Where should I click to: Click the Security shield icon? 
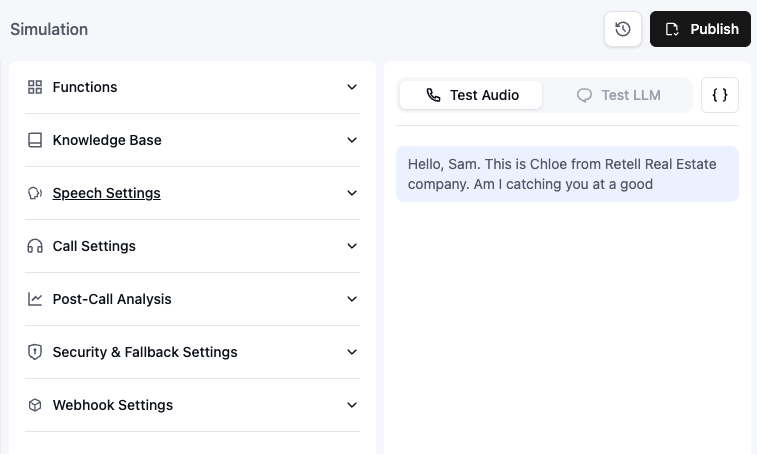(35, 352)
